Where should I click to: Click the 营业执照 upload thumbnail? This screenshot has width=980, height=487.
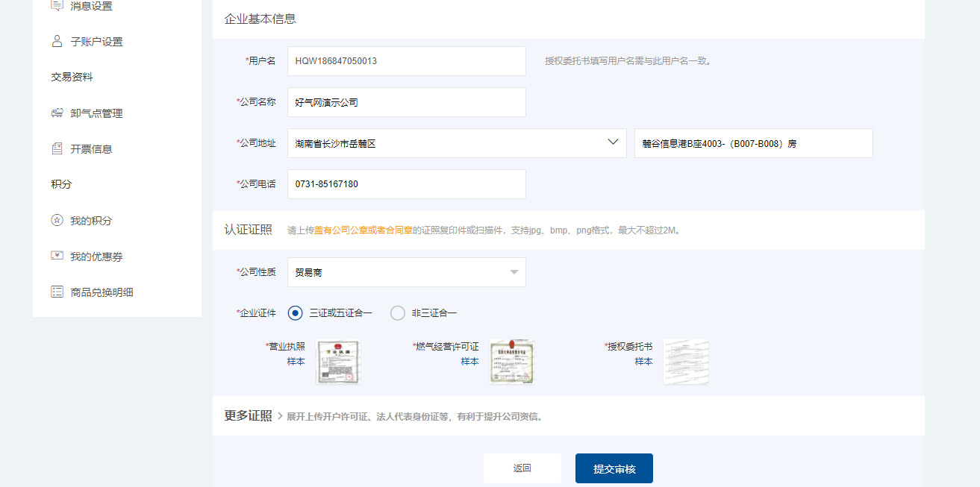338,362
